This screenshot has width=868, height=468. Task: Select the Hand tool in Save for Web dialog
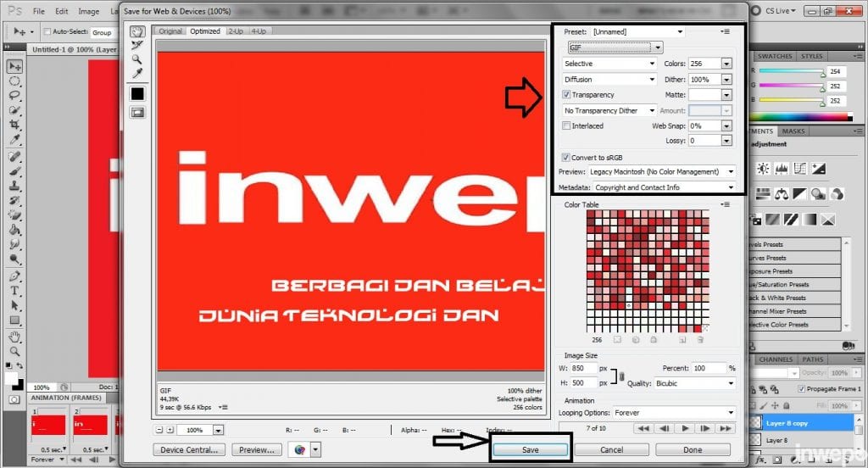[x=137, y=31]
